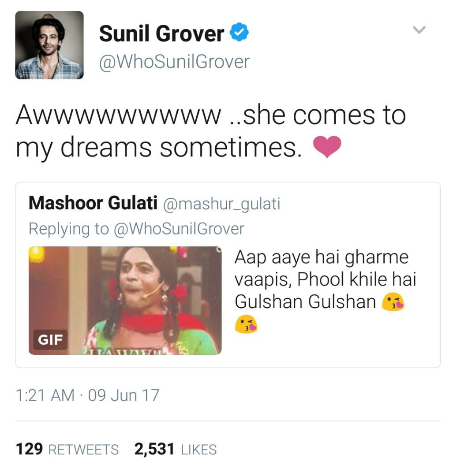
Task: Click the 09 Jun 17 date
Action: (124, 395)
